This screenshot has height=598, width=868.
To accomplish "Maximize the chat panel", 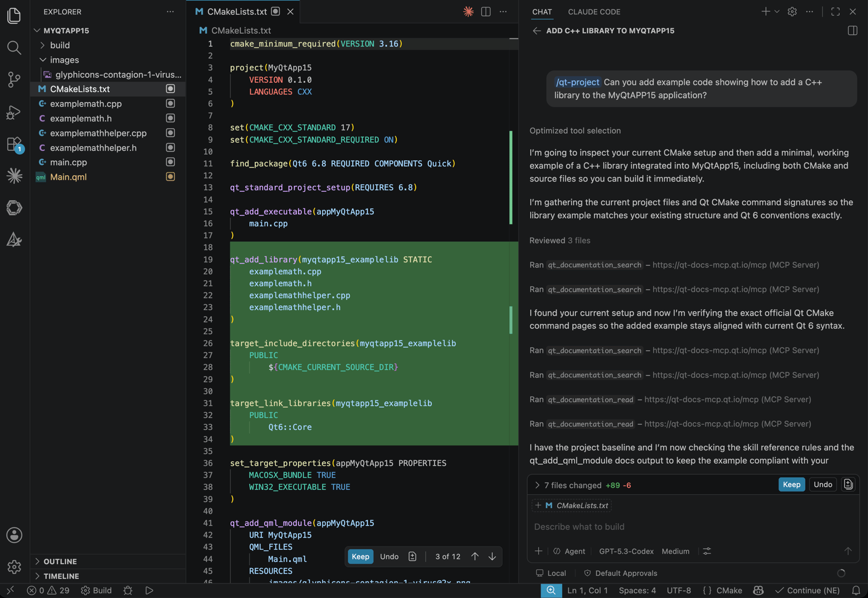I will (835, 12).
